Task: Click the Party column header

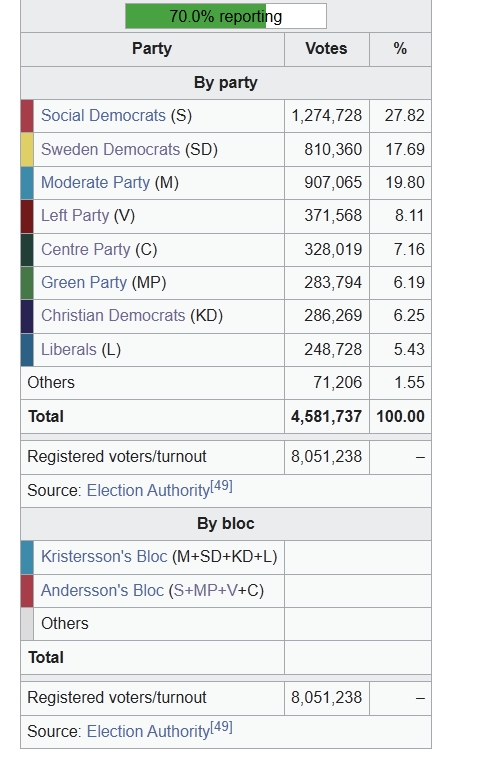Action: click(x=152, y=49)
